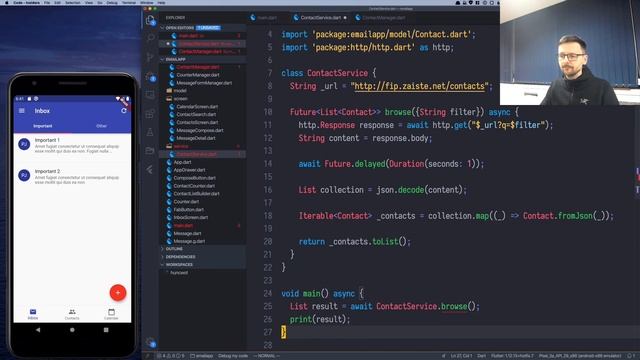Tap the Calendar icon in emulator bottom navigation
The width and height of the screenshot is (640, 360).
pyautogui.click(x=111, y=314)
